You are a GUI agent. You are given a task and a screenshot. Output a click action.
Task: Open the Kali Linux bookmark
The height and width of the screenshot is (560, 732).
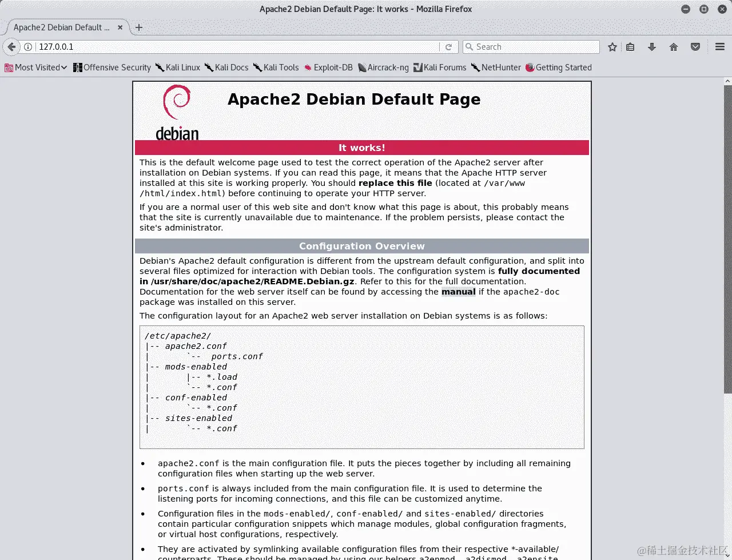[178, 67]
